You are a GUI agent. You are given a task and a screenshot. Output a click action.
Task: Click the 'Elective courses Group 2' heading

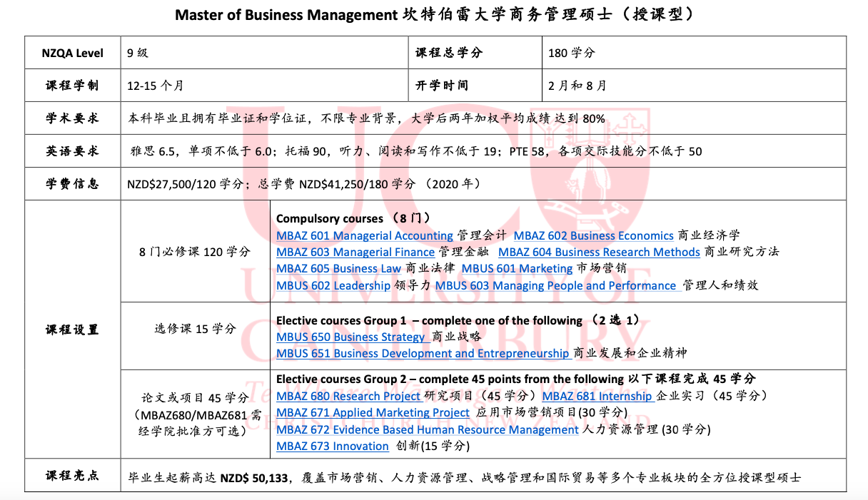pos(515,379)
